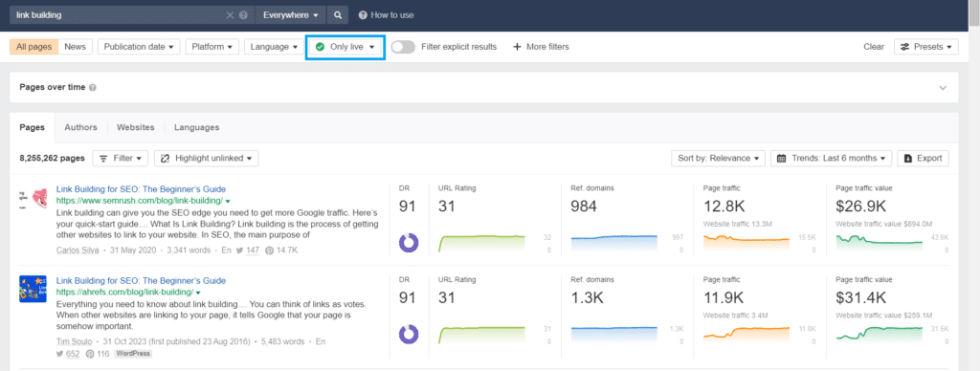Click the Filter funnel-lines icon
Viewport: 980px width, 371px height.
tap(103, 159)
